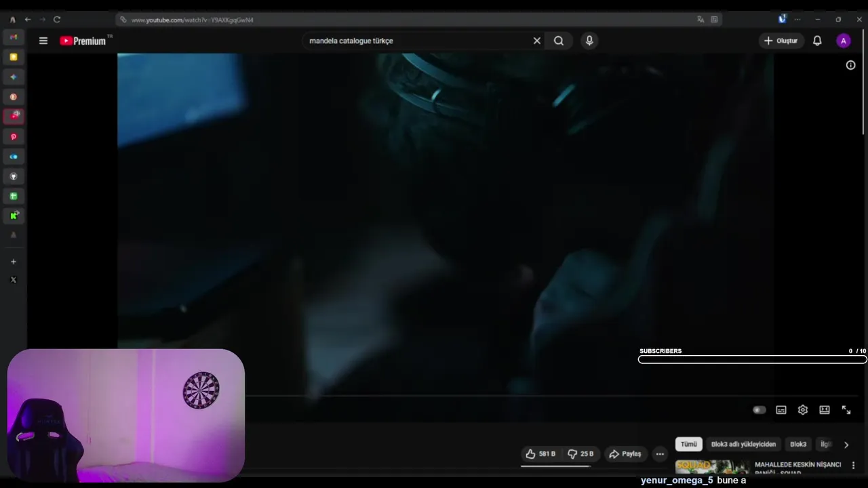The image size is (868, 488).
Task: Open the orange circle sidebar app
Action: point(13,97)
